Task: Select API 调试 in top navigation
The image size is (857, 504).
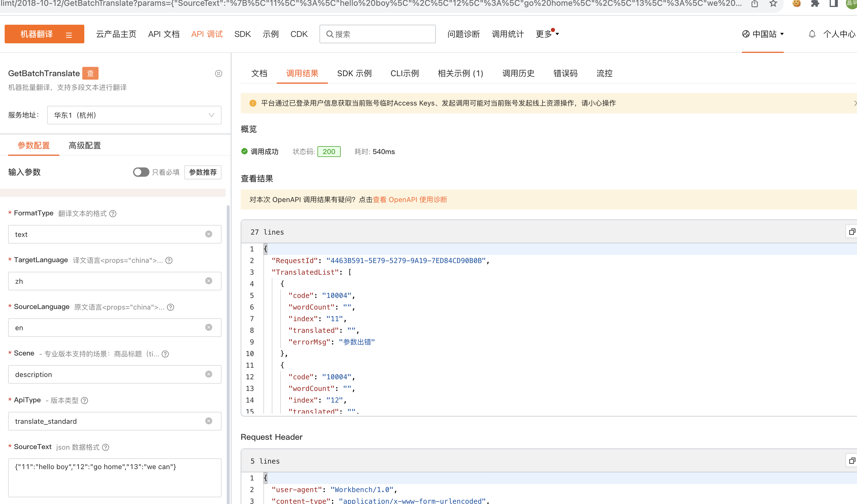Action: pos(207,34)
